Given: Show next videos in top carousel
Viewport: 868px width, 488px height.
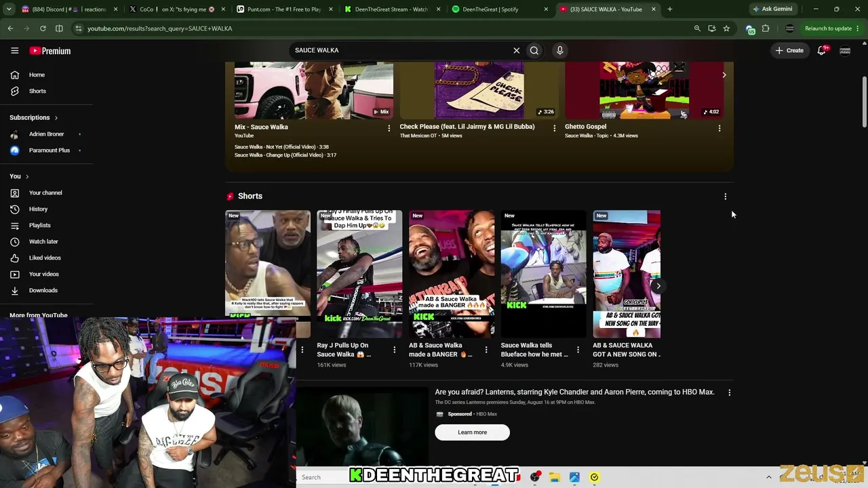Looking at the screenshot, I should coord(724,75).
